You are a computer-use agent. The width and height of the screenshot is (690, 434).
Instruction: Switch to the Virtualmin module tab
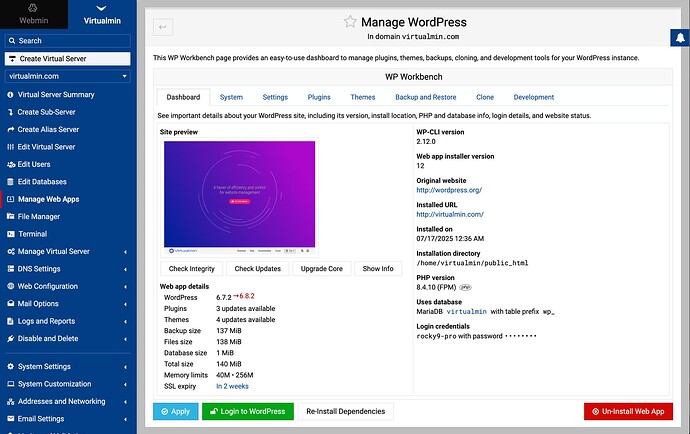point(102,14)
